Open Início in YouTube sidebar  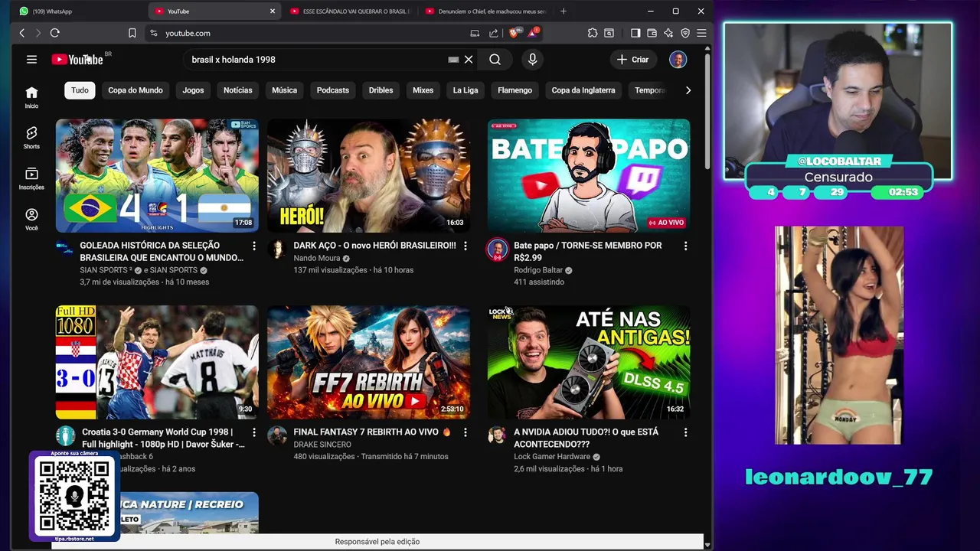coord(31,97)
